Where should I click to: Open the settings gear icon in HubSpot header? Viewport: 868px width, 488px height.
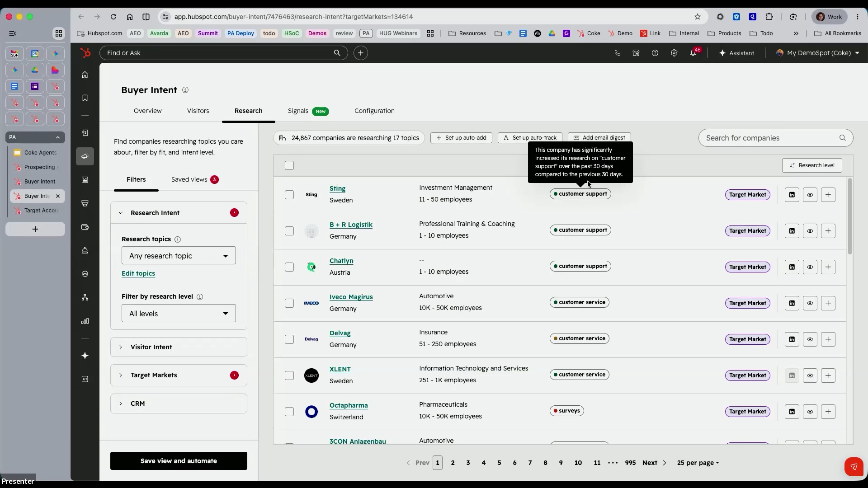(x=674, y=53)
